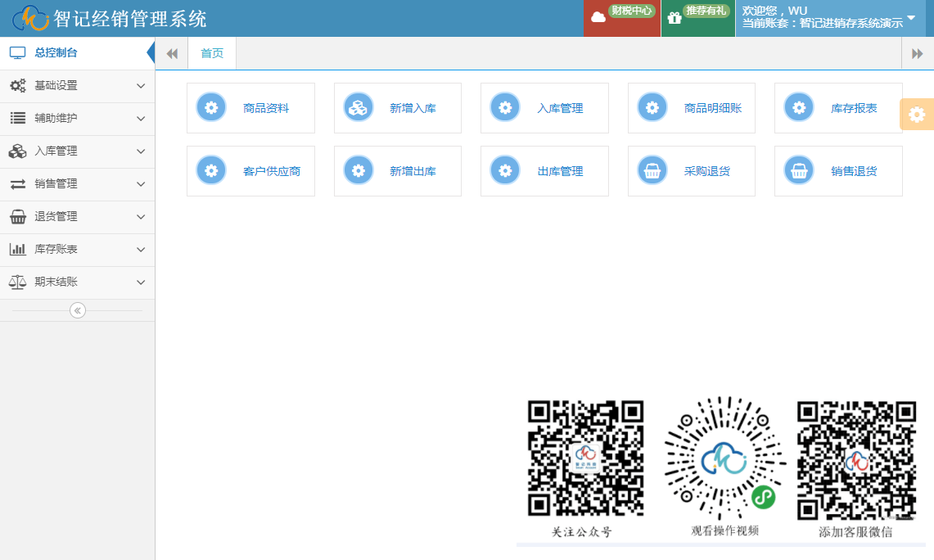Click the 客户供应商 shortcut label
The width and height of the screenshot is (934, 560).
(x=272, y=172)
